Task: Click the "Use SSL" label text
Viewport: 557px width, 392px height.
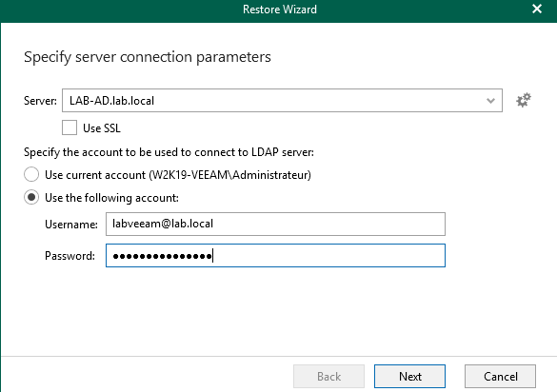Action: coord(102,128)
